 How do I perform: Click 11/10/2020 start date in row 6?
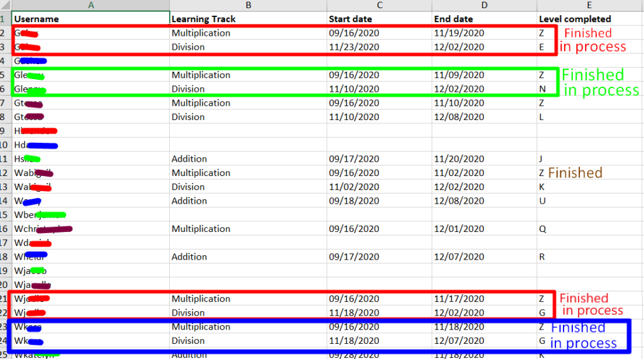coord(379,89)
